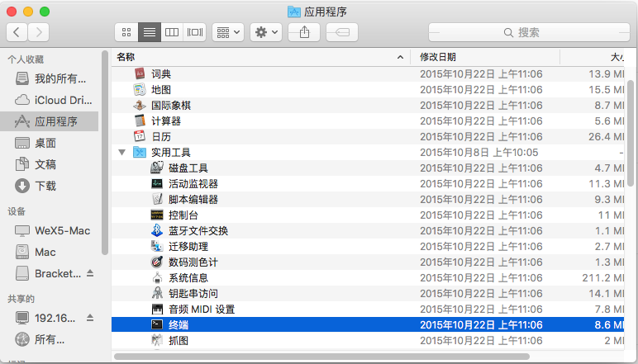
Task: Click the vertical scrollbar of file list
Action: [631, 133]
